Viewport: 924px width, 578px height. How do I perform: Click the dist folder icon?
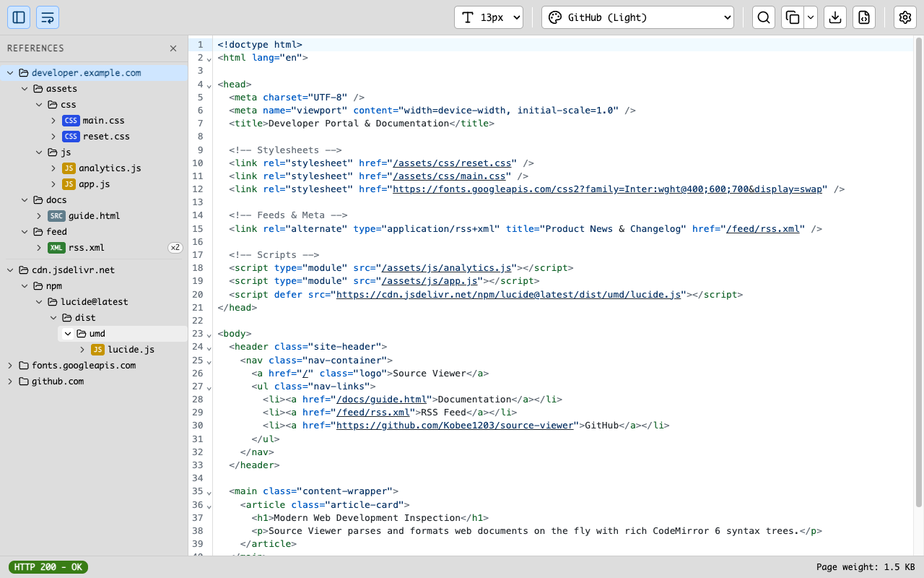(67, 318)
